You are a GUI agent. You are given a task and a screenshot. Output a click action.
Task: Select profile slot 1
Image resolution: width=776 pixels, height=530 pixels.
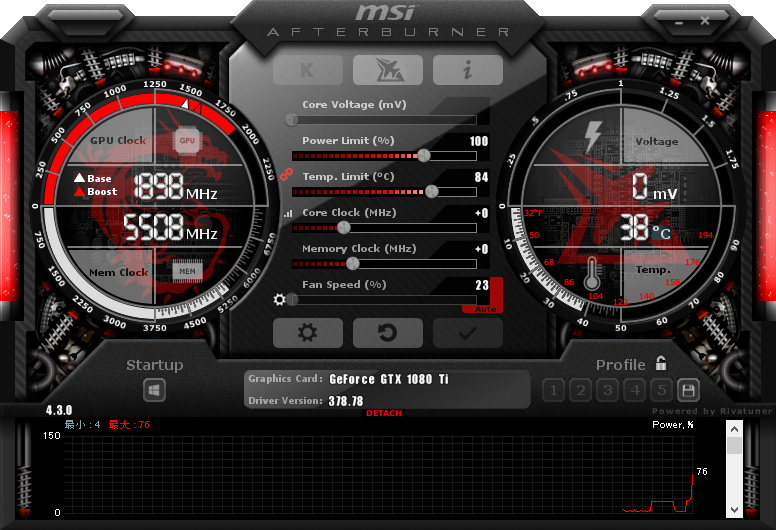click(554, 390)
